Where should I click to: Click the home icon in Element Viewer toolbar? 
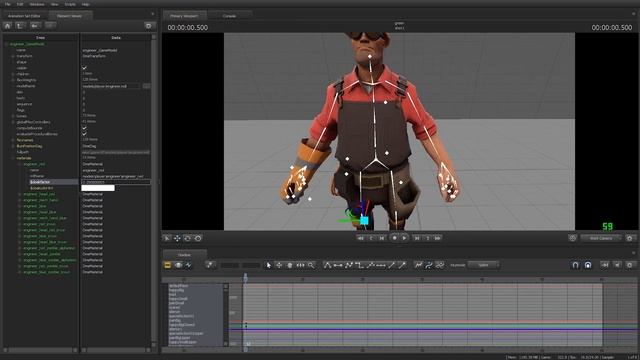tap(7, 26)
